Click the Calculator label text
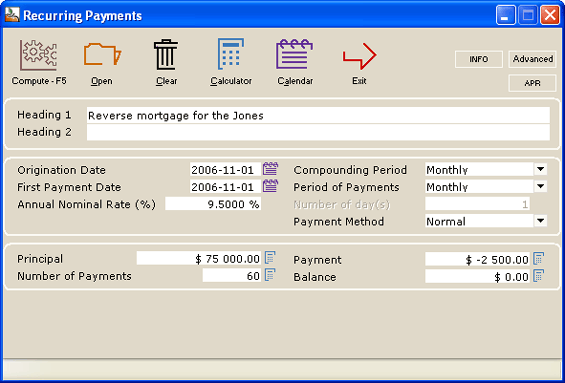 point(231,81)
